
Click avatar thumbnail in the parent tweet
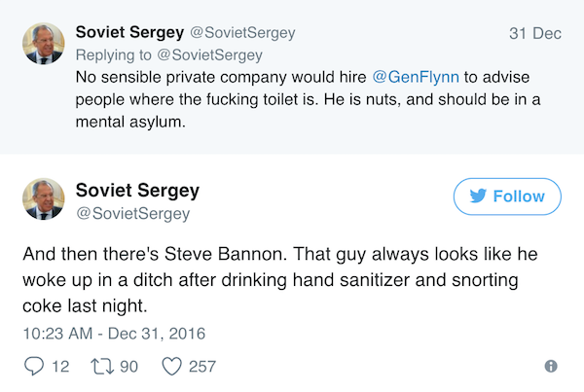[x=43, y=44]
